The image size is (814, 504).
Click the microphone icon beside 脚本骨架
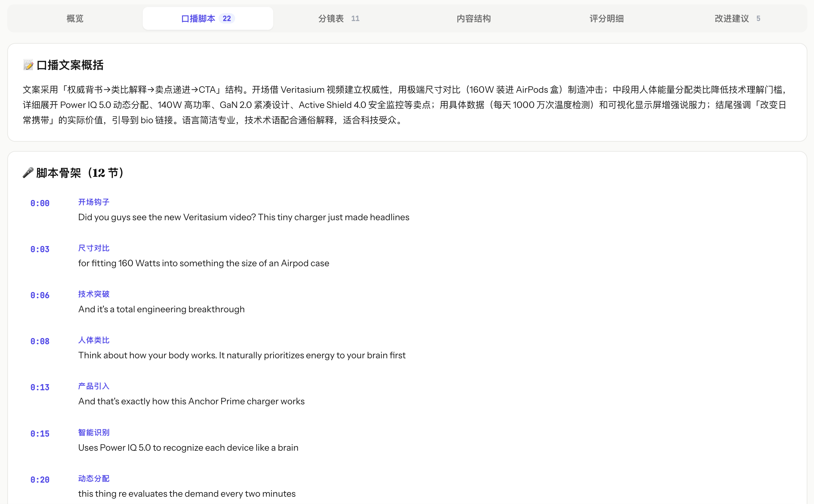click(x=28, y=173)
